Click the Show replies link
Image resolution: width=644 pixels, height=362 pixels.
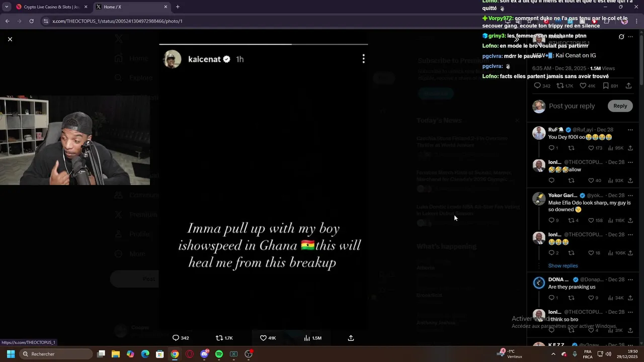click(x=563, y=265)
